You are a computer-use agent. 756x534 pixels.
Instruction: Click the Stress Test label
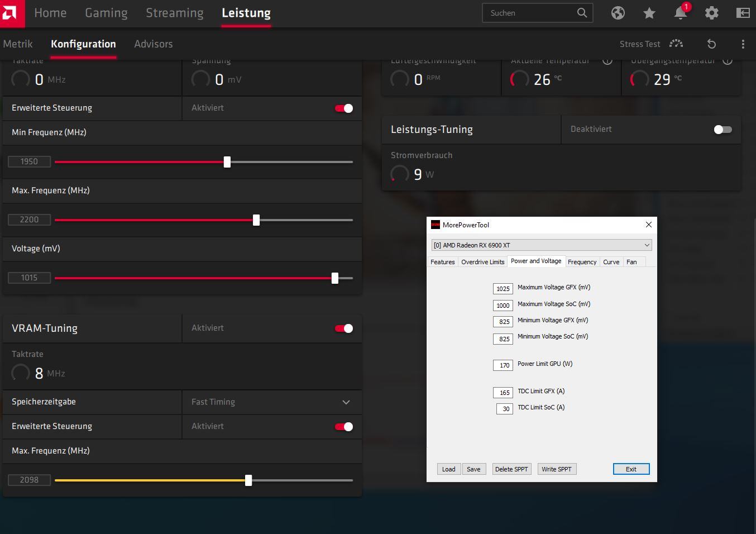(x=640, y=44)
